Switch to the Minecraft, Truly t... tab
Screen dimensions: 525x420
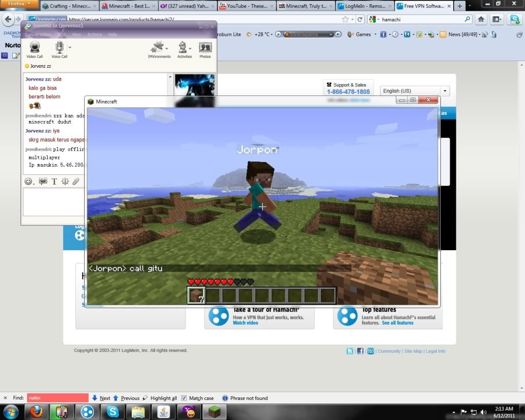pyautogui.click(x=306, y=6)
